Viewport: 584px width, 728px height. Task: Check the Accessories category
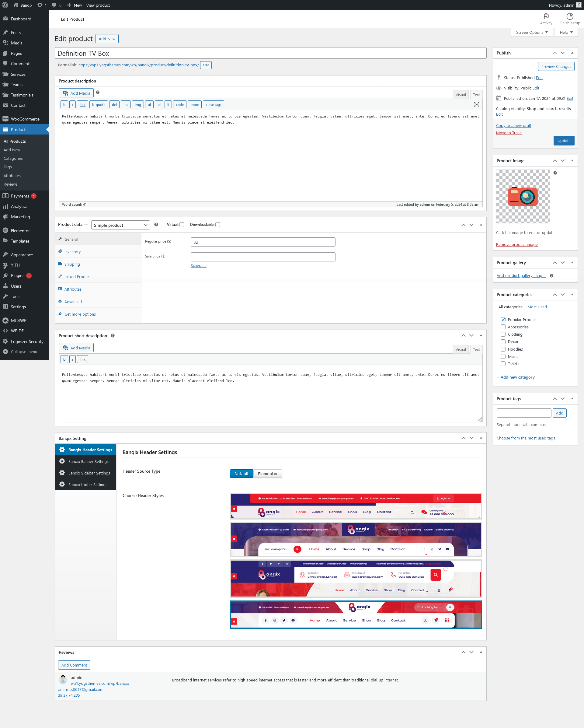(x=503, y=327)
